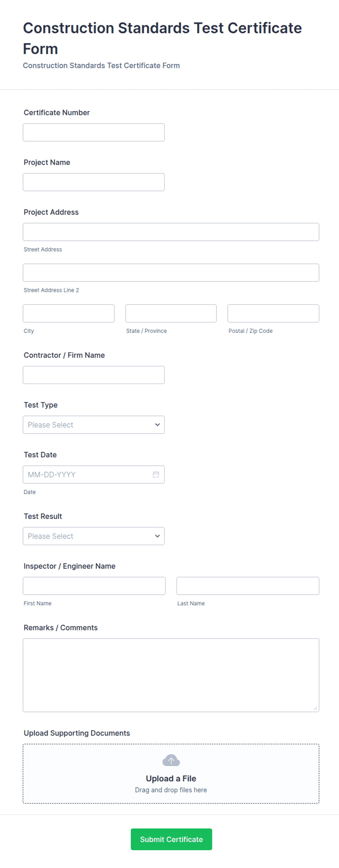Focus the Postal / Zip Code field
Screen dimensions: 339x868
click(x=273, y=313)
